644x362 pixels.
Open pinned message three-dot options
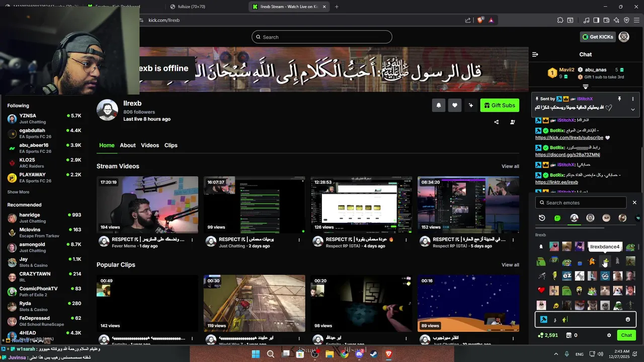pos(633,99)
